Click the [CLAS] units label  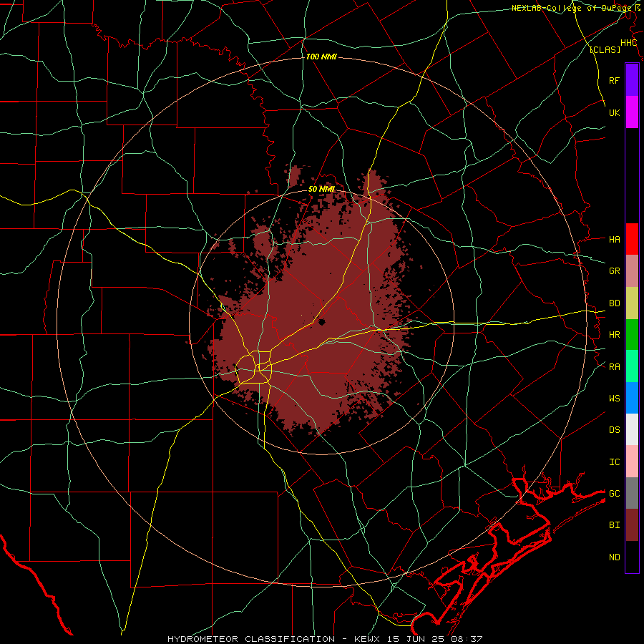[x=605, y=49]
